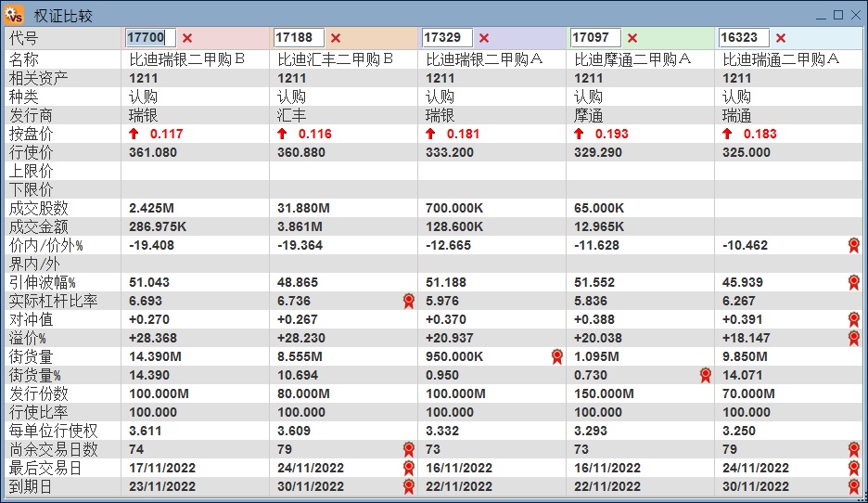Click the 权证比较 app icon in title bar
Screen dimensions: 868x503
coord(14,15)
